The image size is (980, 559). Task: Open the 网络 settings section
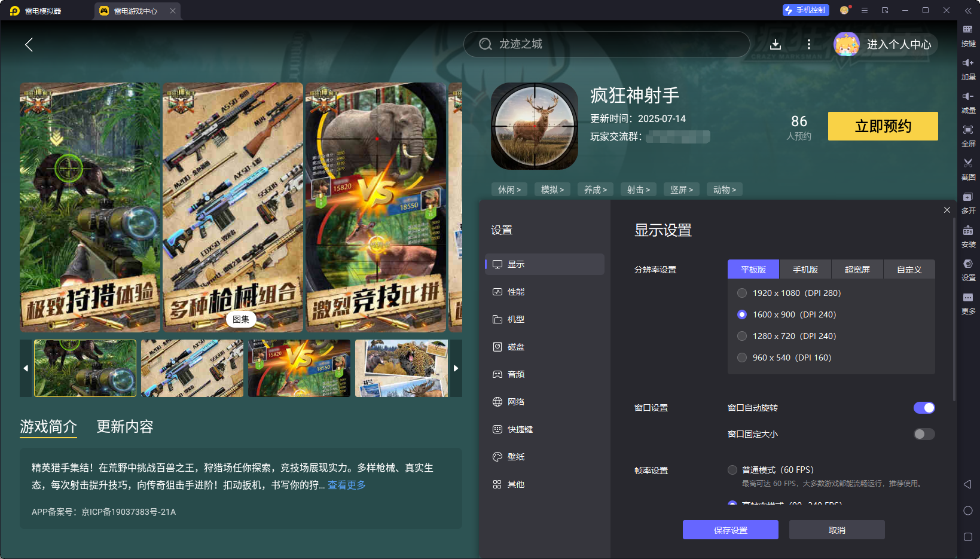[545, 402]
